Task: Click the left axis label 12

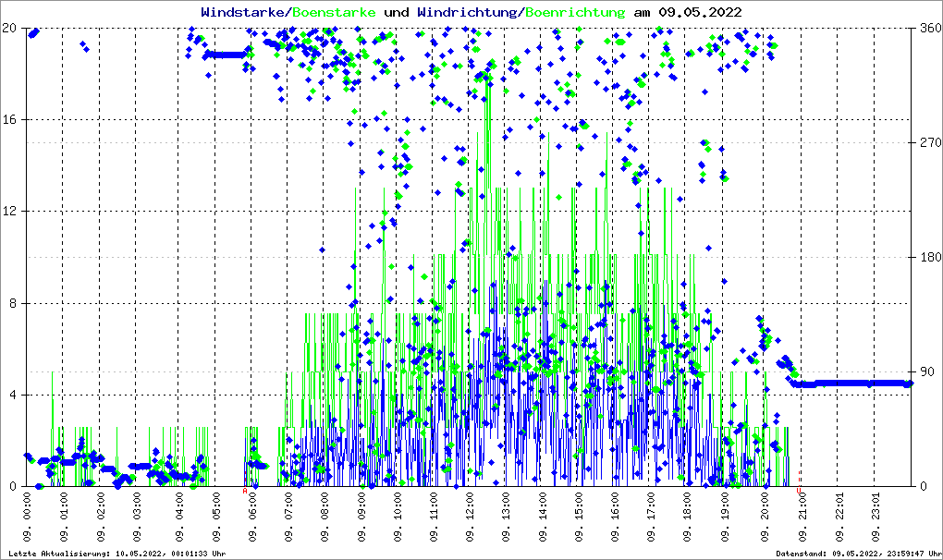Action: click(x=11, y=212)
